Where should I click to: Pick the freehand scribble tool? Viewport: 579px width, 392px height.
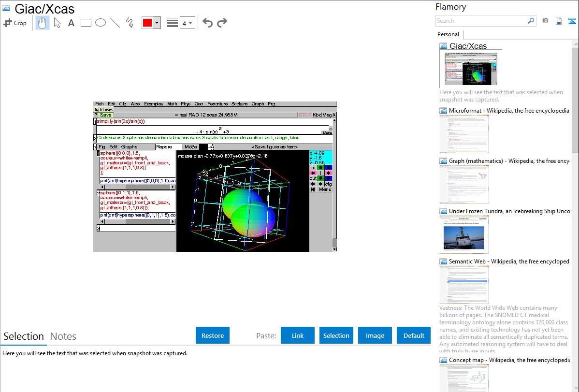coord(130,23)
